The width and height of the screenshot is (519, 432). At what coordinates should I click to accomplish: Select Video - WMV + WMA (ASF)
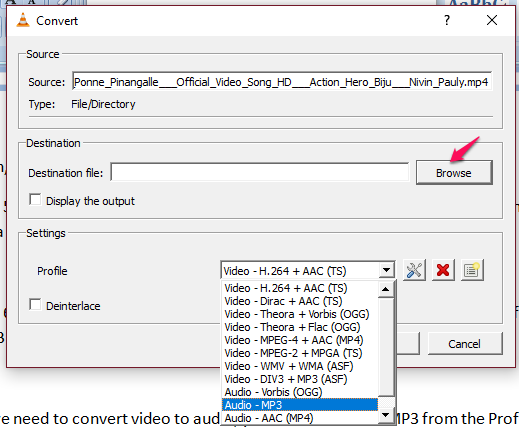coord(300,366)
